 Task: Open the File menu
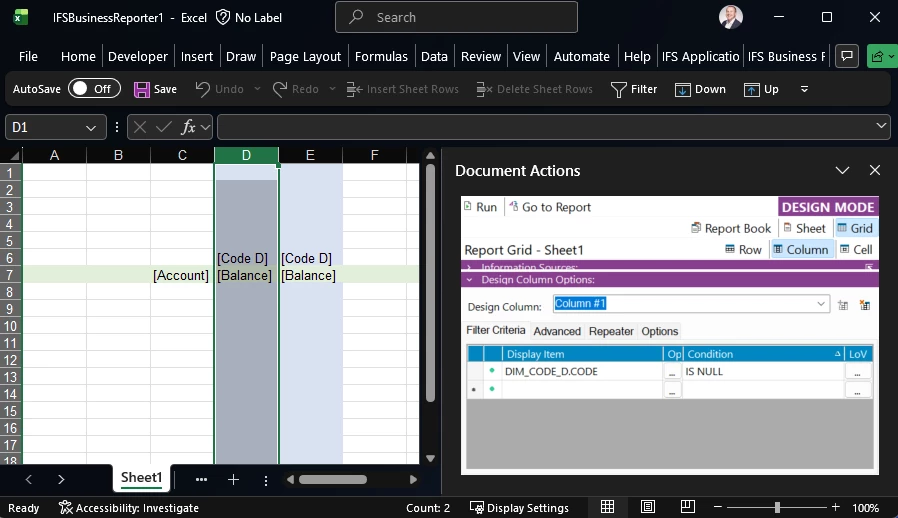(28, 57)
